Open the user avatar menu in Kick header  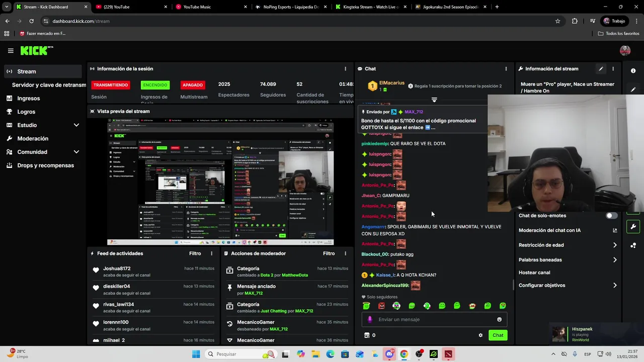[625, 50]
